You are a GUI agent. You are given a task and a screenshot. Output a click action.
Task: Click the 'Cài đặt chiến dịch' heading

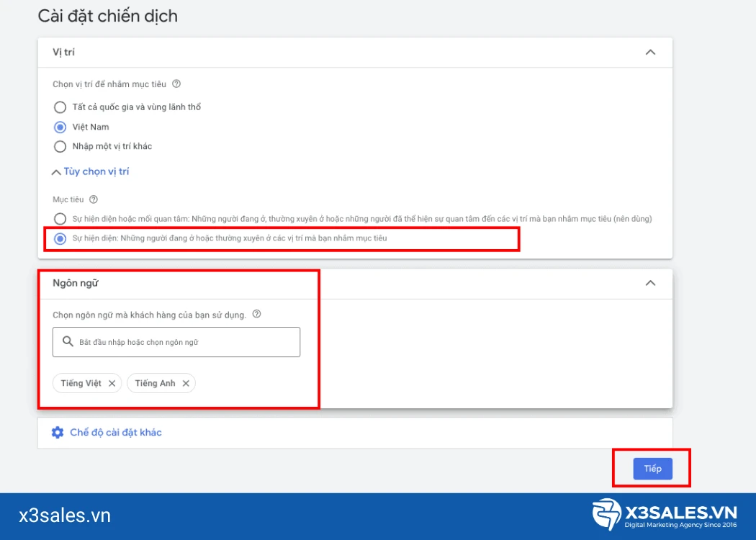pyautogui.click(x=107, y=16)
